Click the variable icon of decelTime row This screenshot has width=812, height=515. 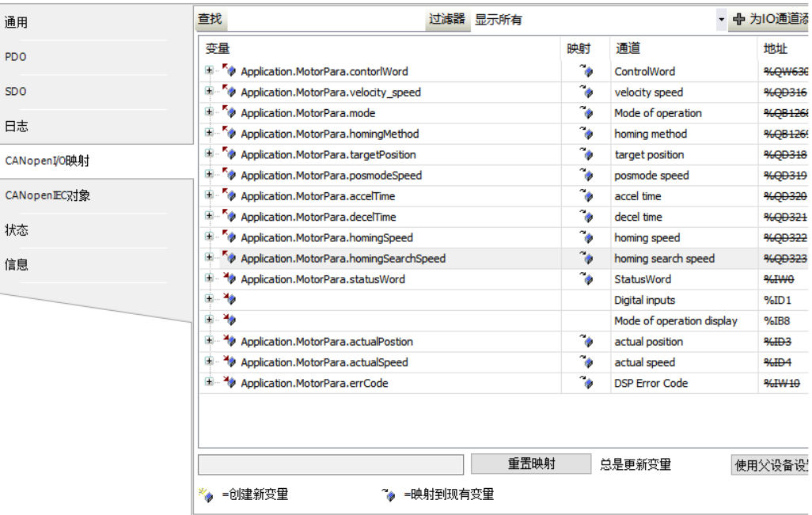pyautogui.click(x=229, y=215)
